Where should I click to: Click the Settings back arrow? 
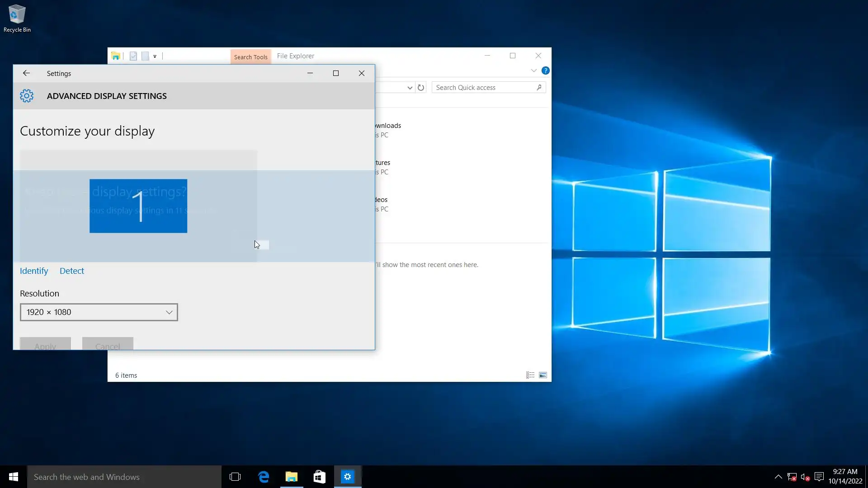coord(26,73)
